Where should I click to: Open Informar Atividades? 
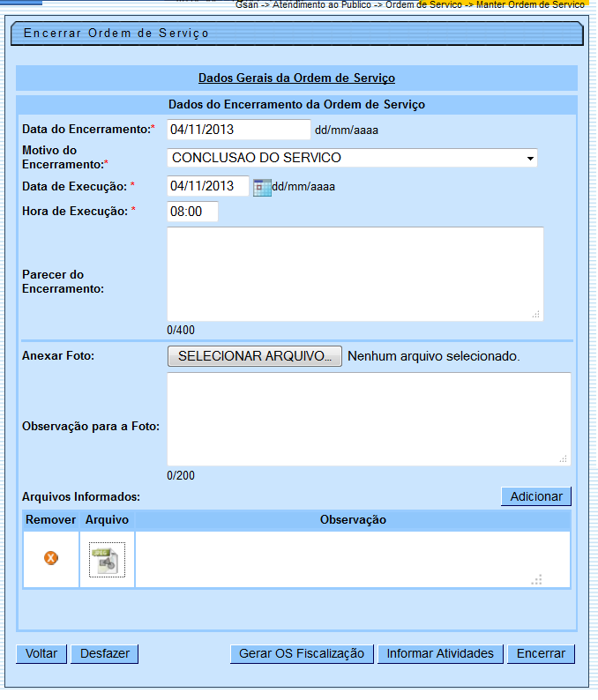440,653
